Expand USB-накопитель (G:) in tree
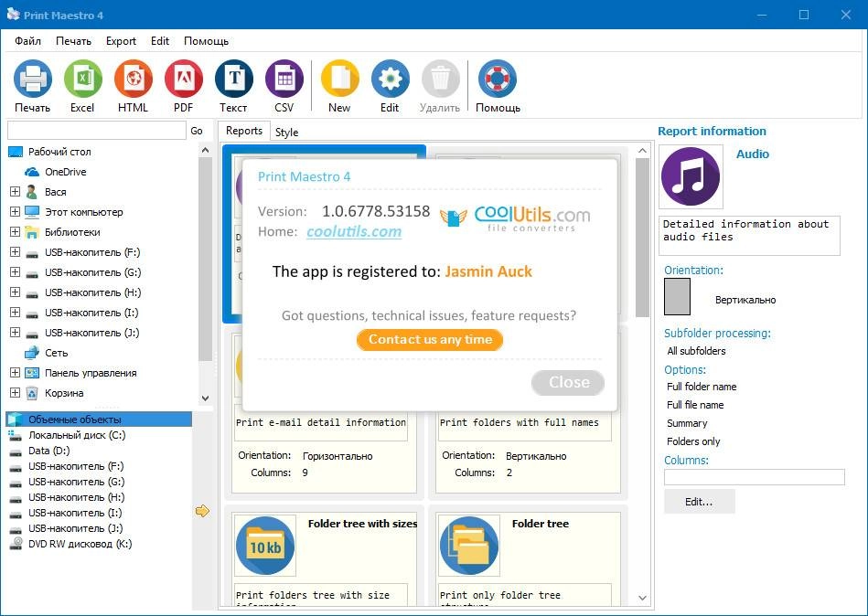 pos(15,272)
